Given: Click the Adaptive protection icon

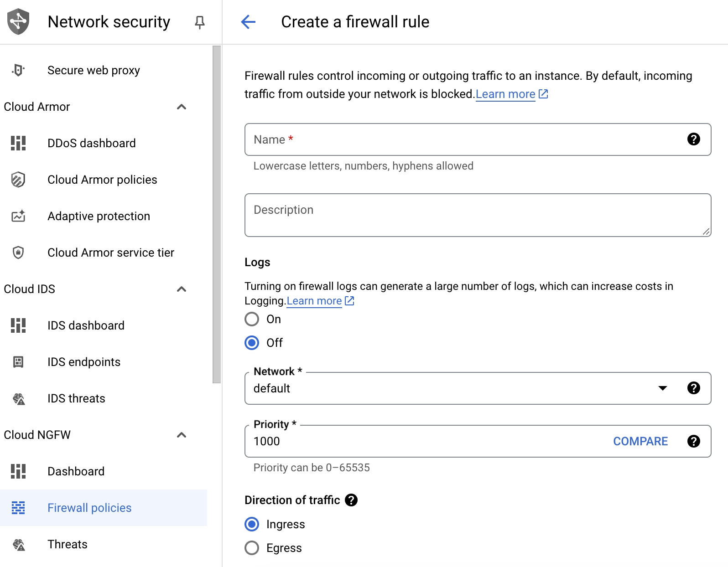Looking at the screenshot, I should 18,216.
